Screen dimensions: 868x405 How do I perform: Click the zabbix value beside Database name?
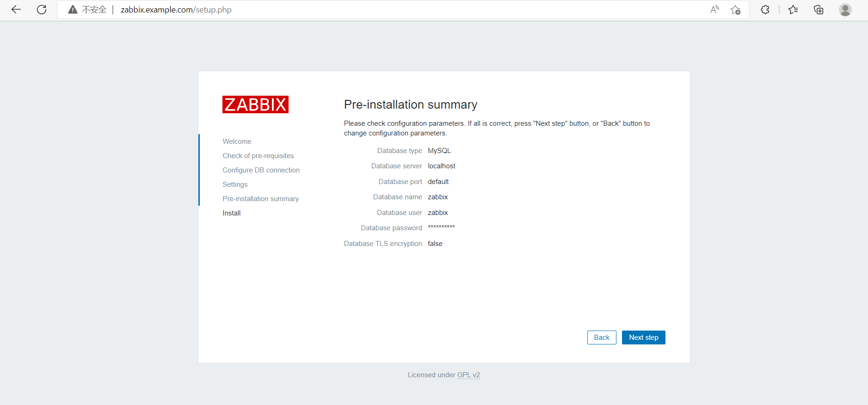pyautogui.click(x=438, y=197)
